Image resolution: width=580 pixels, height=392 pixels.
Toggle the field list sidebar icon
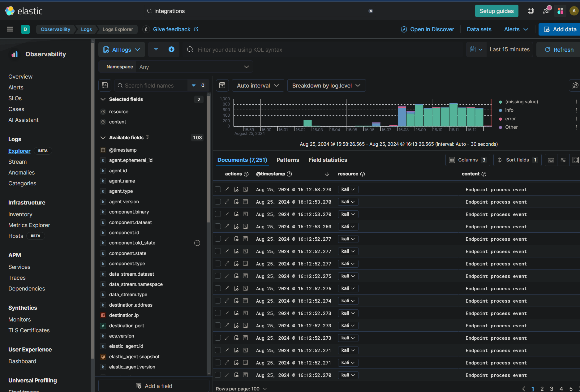[105, 85]
